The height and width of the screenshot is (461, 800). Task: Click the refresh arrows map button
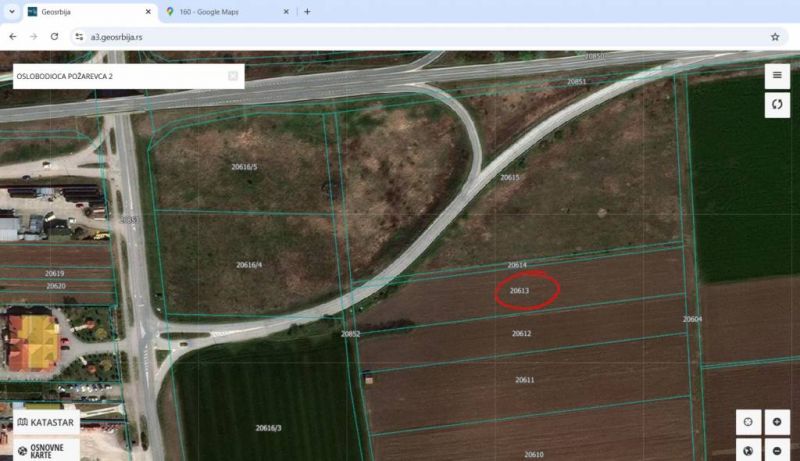(777, 105)
